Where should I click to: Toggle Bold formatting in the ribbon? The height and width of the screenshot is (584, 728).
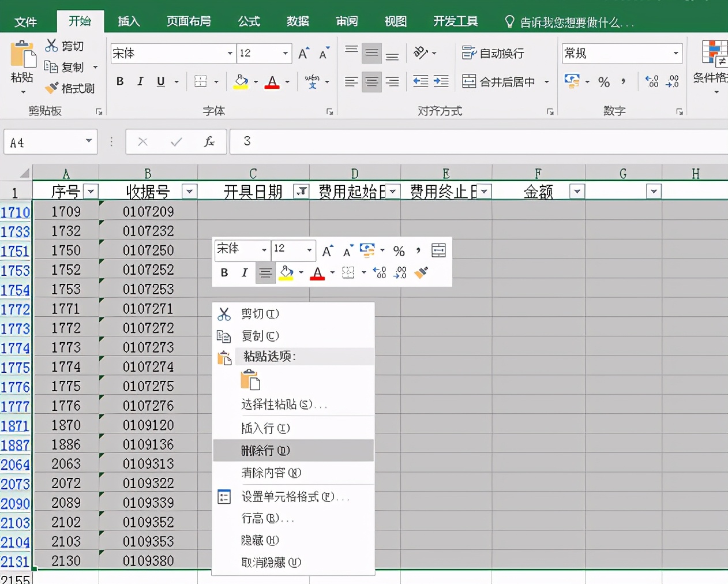(x=120, y=81)
